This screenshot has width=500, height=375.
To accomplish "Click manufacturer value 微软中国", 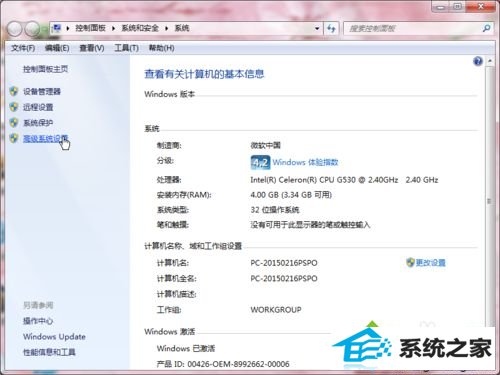I will [265, 145].
